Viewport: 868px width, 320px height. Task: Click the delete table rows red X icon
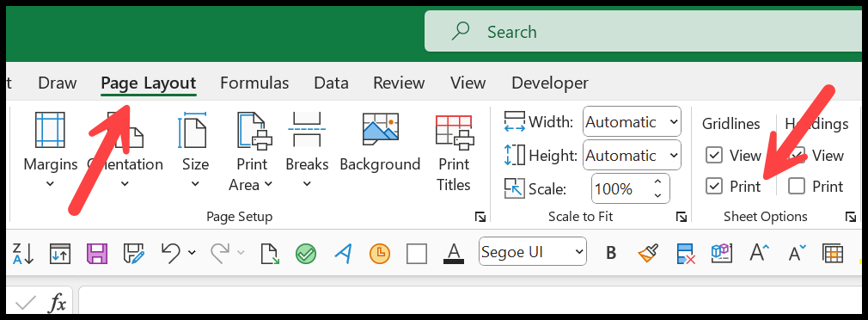pyautogui.click(x=686, y=254)
